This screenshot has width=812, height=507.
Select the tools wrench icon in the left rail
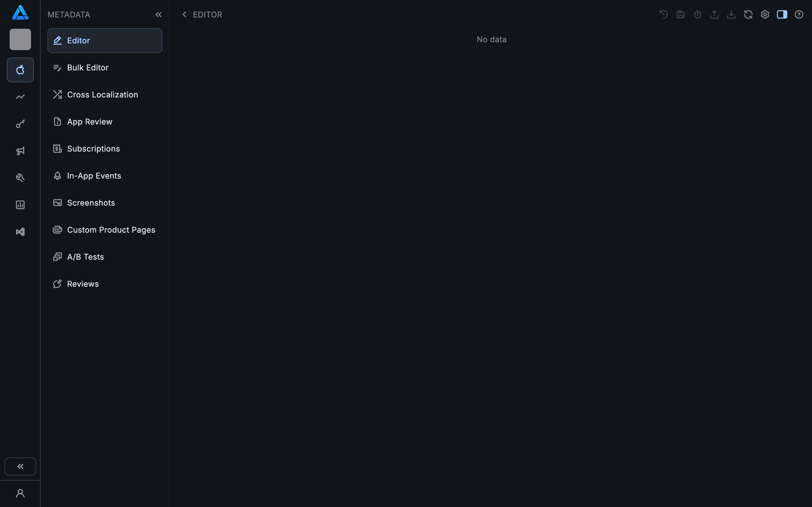20,177
